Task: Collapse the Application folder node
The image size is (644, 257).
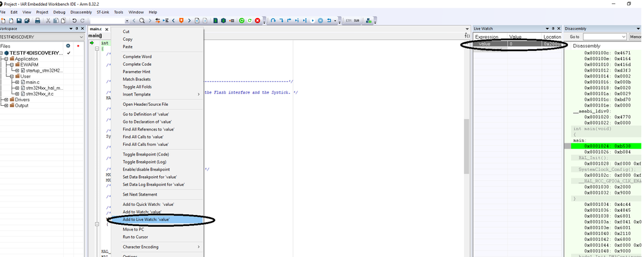Action: (x=6, y=59)
